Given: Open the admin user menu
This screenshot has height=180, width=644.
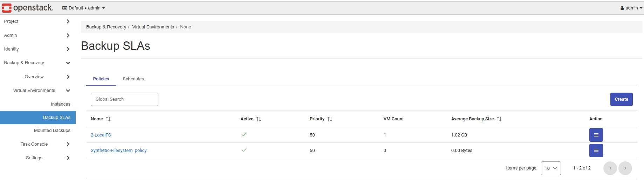Looking at the screenshot, I should pyautogui.click(x=631, y=8).
